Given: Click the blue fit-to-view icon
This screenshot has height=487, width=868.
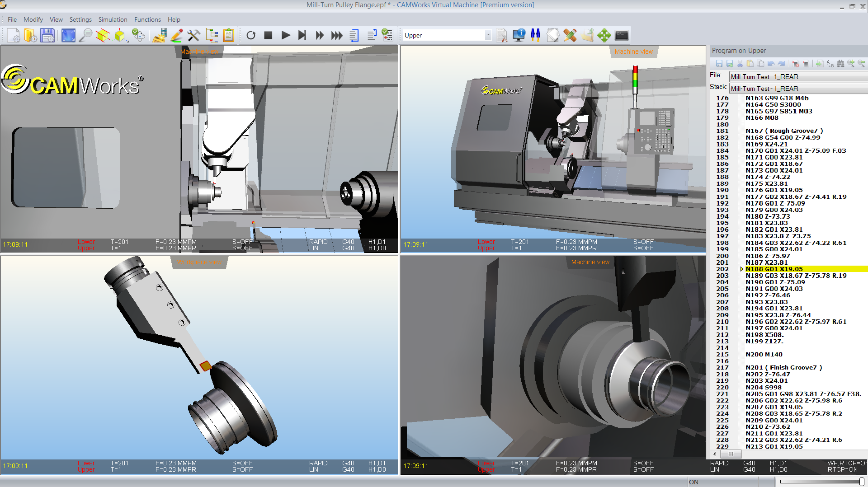Looking at the screenshot, I should point(68,35).
